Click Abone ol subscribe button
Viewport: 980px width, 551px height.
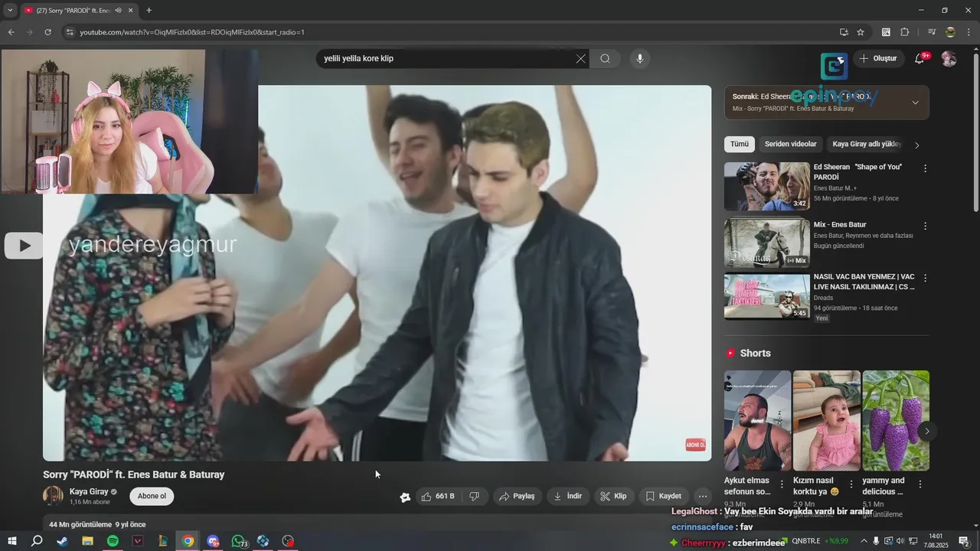pos(152,497)
